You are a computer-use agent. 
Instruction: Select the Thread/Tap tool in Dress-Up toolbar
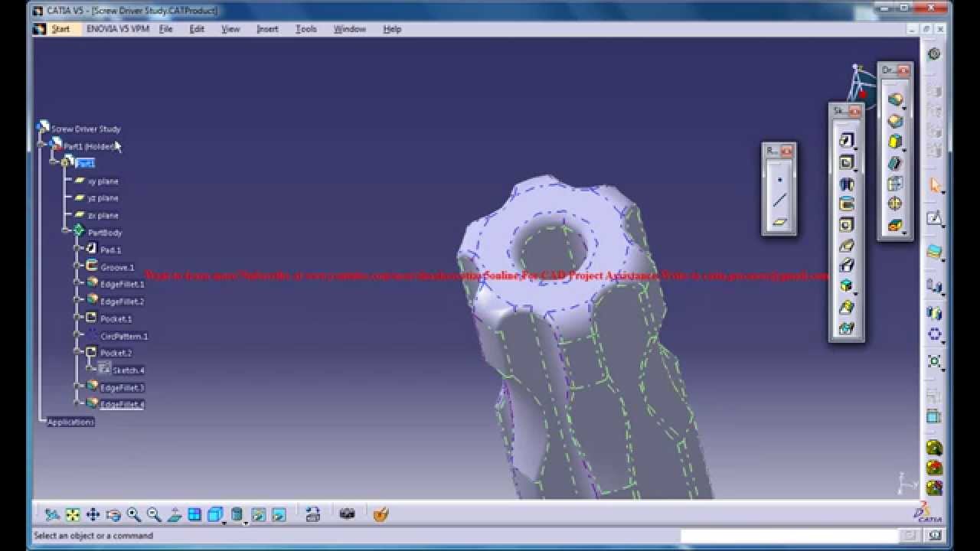click(x=894, y=204)
